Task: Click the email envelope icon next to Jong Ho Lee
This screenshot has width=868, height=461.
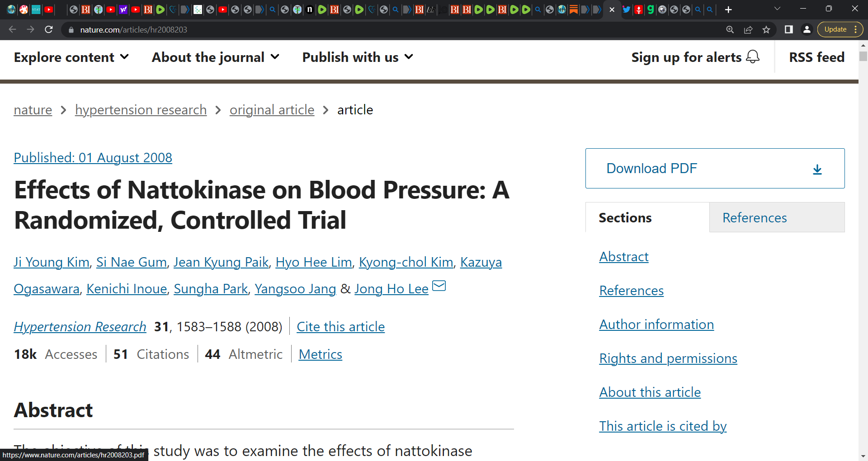Action: click(439, 286)
